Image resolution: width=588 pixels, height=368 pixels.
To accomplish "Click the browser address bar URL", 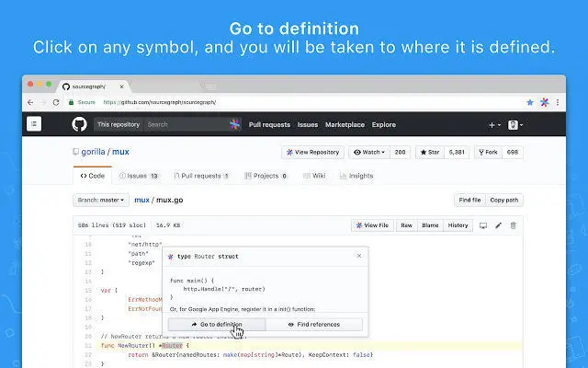I will [x=160, y=102].
